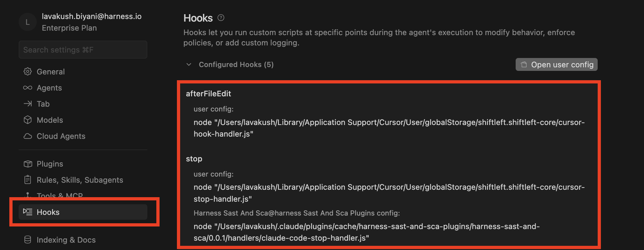This screenshot has height=250, width=644.
Task: Click the Plugins package icon
Action: coord(28,164)
